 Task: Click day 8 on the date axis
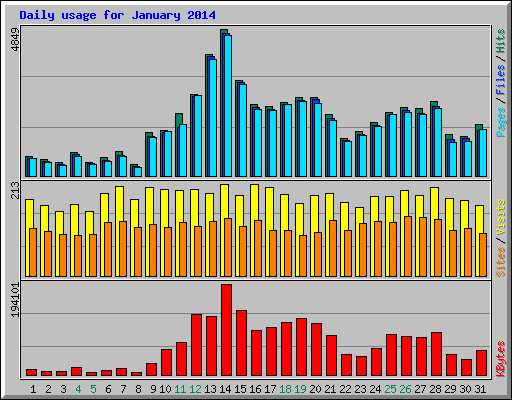(138, 389)
